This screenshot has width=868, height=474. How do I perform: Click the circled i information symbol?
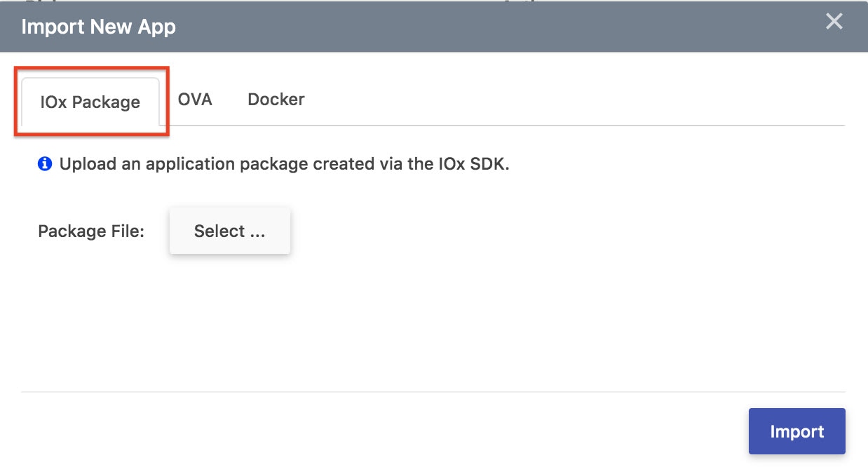pyautogui.click(x=45, y=165)
